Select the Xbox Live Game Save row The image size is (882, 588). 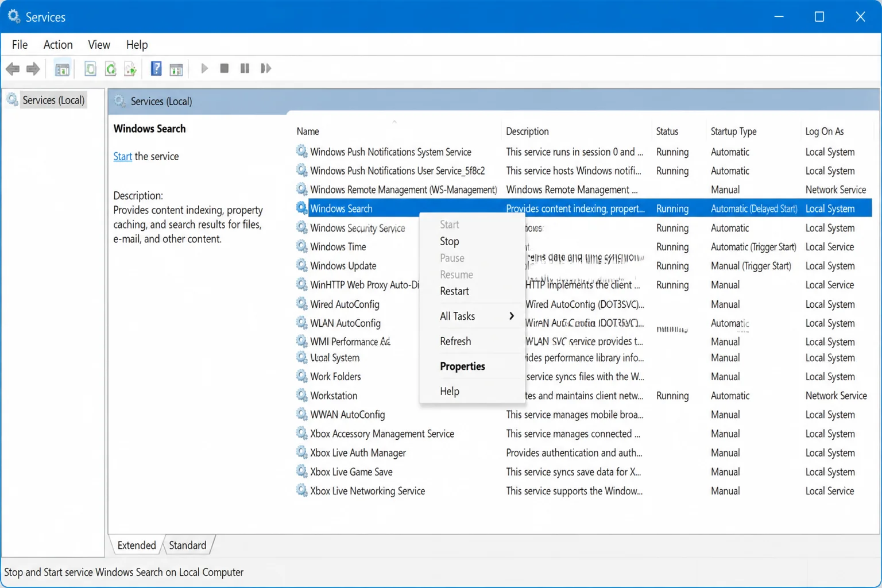583,471
